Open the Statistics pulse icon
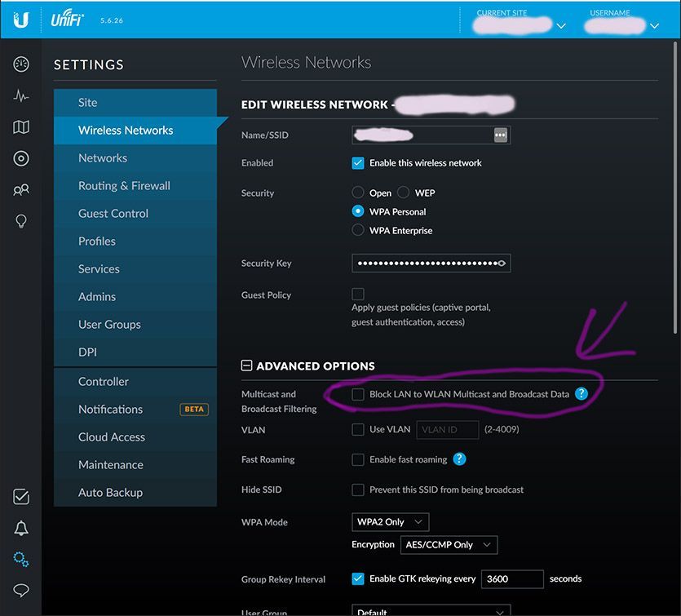Screen dimensions: 681x616 pos(21,96)
